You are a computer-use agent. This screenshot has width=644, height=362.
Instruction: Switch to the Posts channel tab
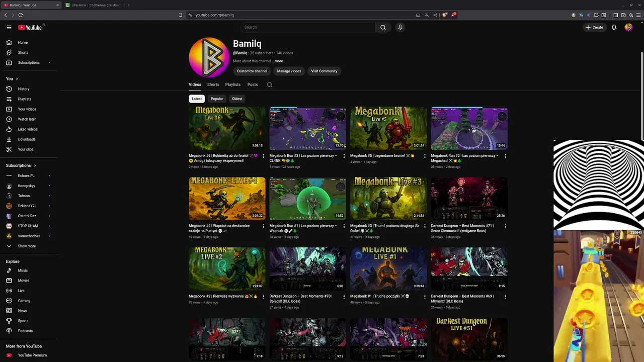253,84
